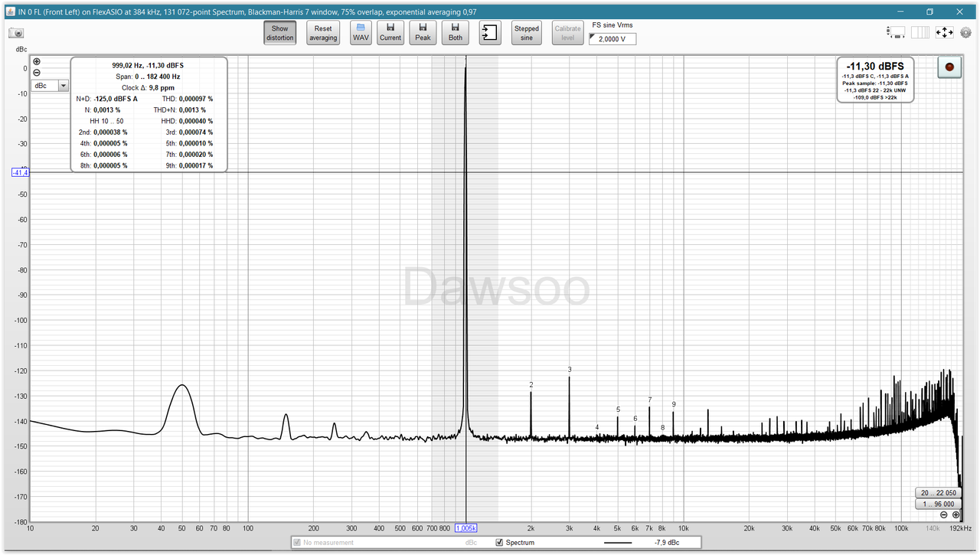Toggle the Show distortion button

[280, 33]
